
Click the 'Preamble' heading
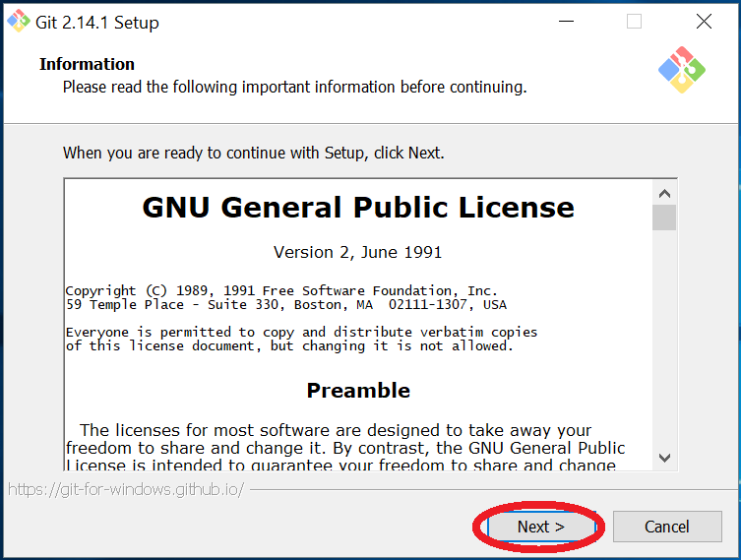click(x=358, y=391)
